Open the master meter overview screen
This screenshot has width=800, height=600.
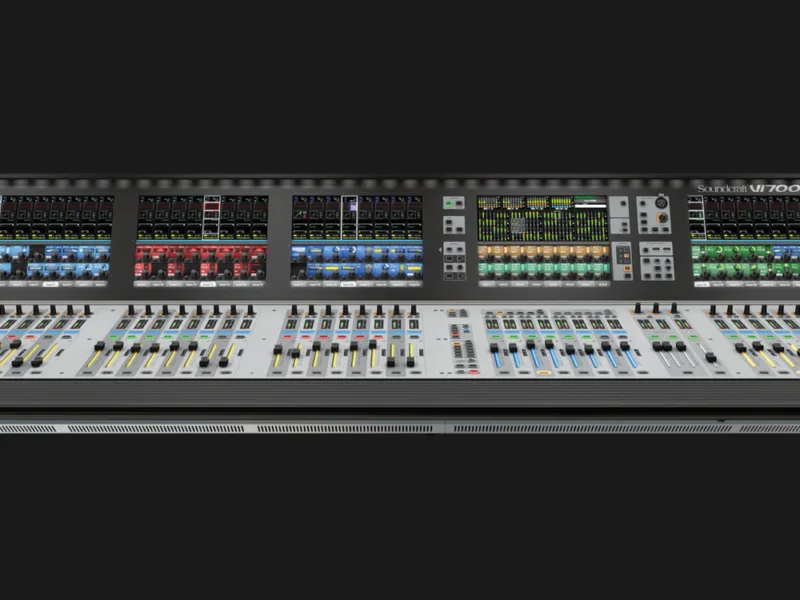click(x=542, y=218)
